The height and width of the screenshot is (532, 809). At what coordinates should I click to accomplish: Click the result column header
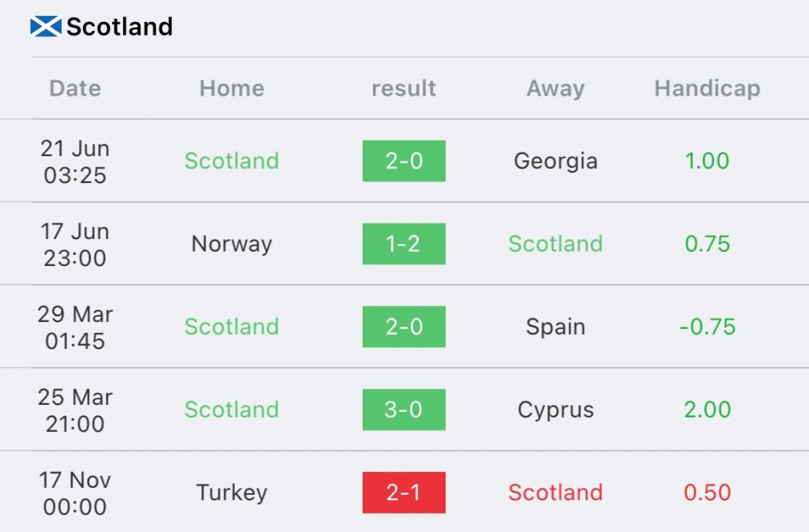[x=404, y=88]
